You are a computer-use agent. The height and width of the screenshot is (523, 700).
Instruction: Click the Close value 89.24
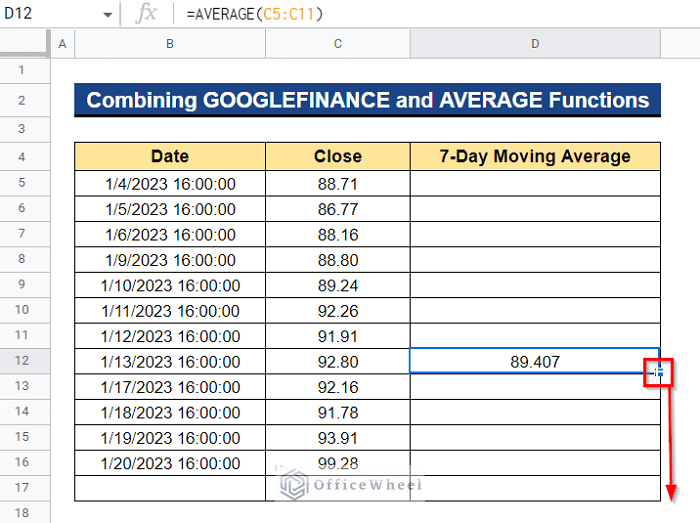pyautogui.click(x=338, y=285)
